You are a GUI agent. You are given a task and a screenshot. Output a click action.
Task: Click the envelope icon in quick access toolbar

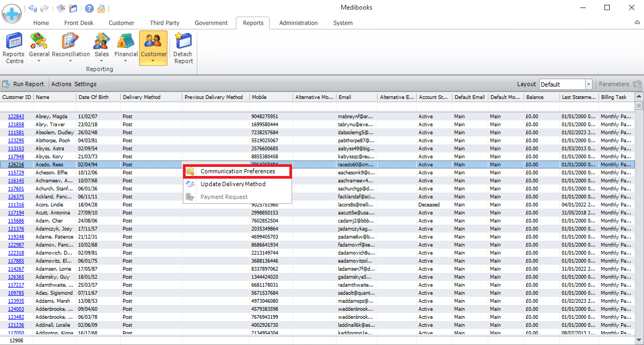pos(101,9)
